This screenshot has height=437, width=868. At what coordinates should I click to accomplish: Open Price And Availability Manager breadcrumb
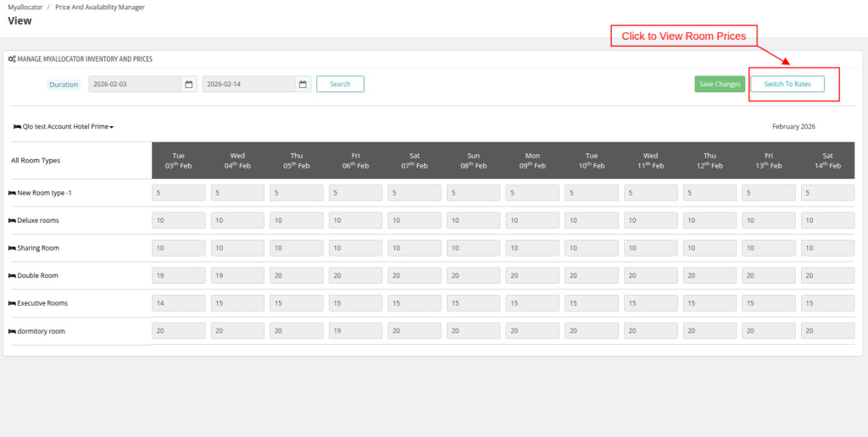tap(100, 8)
